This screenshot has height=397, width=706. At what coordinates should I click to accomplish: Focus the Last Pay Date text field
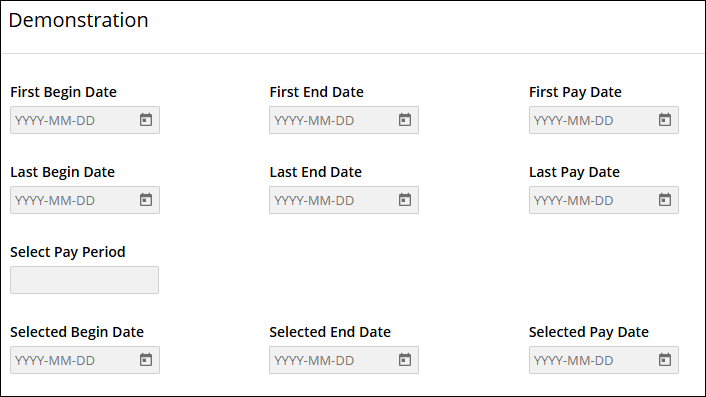pos(593,200)
